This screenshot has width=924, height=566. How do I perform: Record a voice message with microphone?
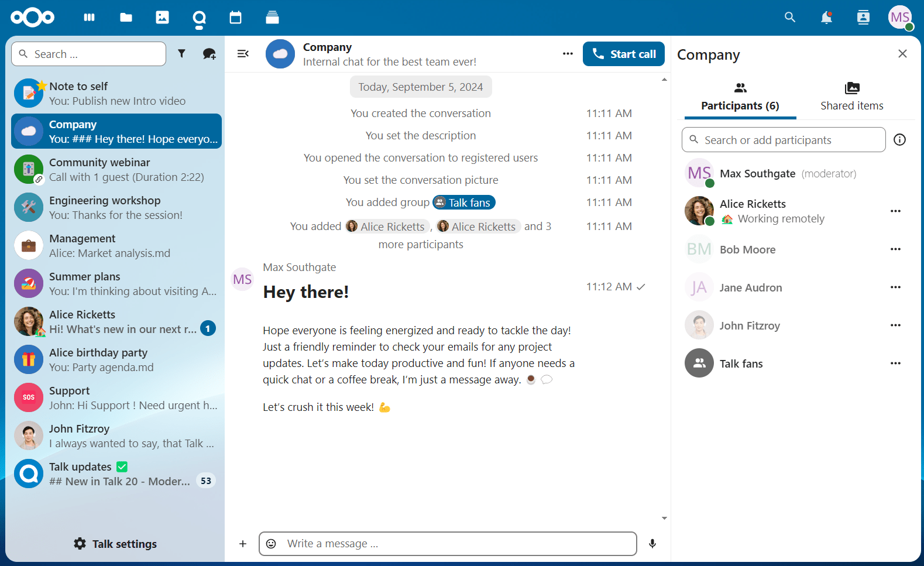(652, 544)
